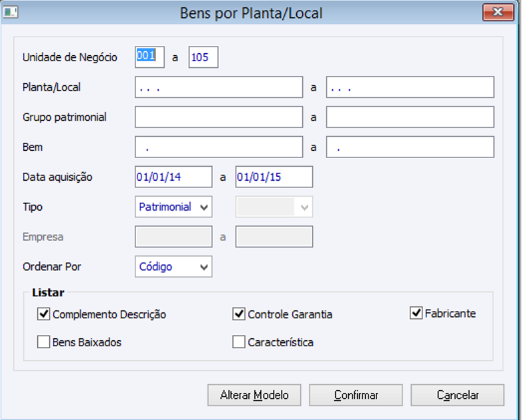Toggle the Fabricante checkbox
Screen dimensions: 522x420
tap(416, 313)
